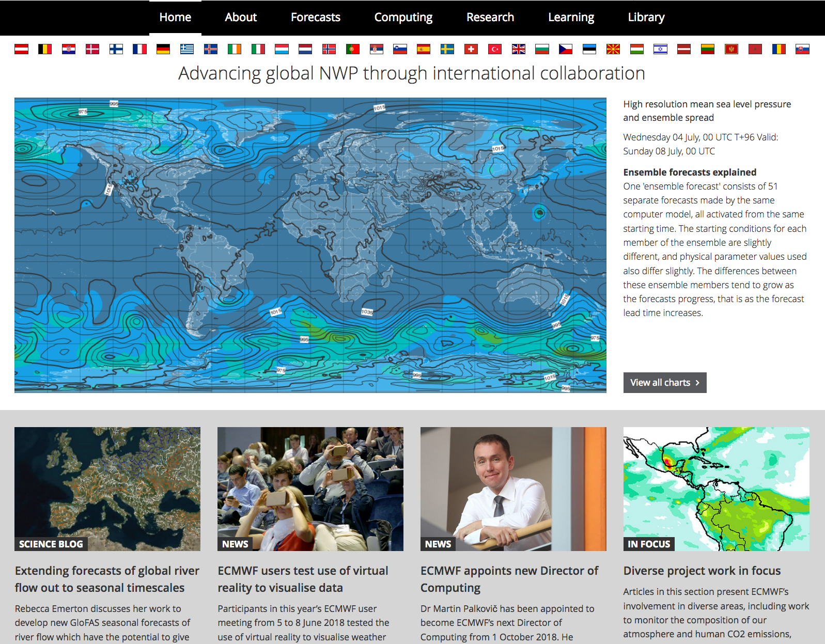Click the Germany flag icon

tap(163, 49)
